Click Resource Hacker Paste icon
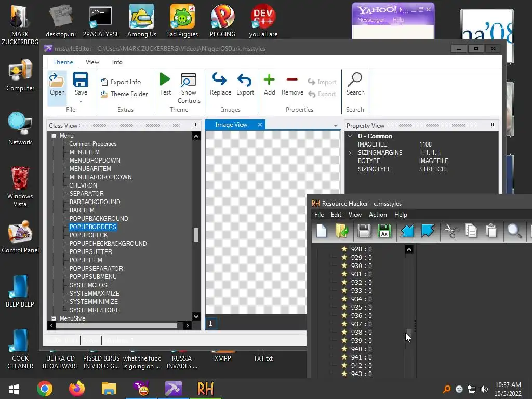 [491, 231]
